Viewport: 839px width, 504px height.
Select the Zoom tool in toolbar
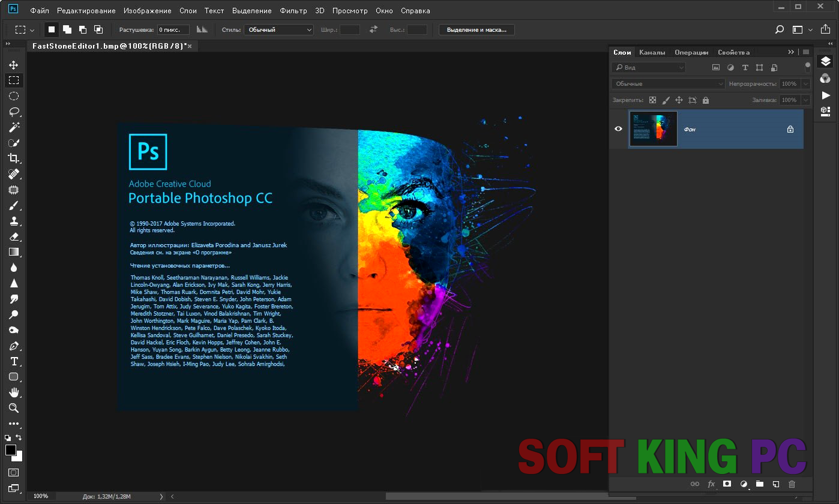(x=13, y=408)
